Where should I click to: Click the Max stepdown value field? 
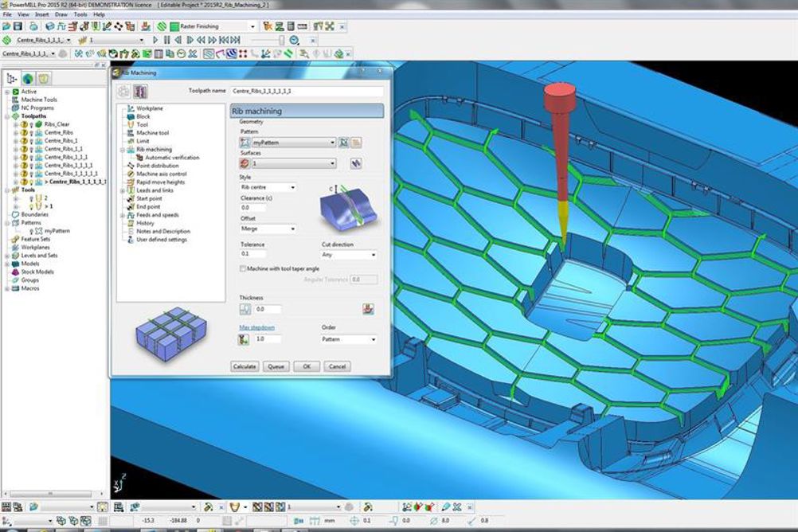tap(267, 338)
